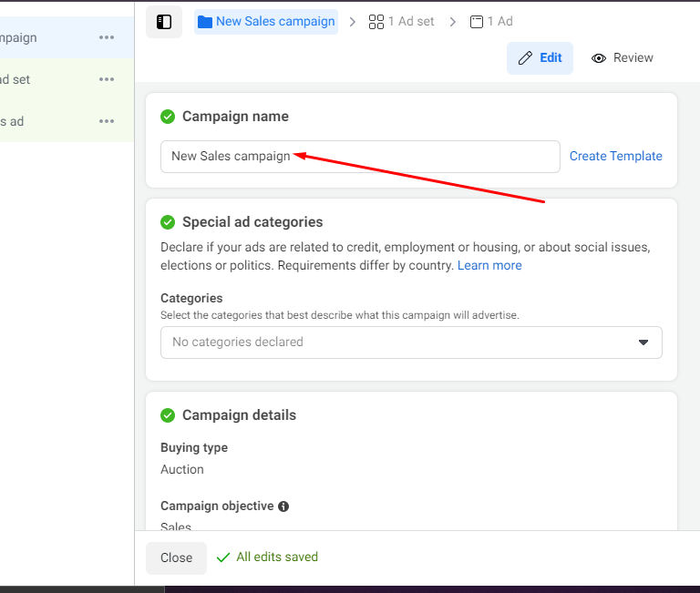The image size is (700, 593).
Task: Toggle the sidebar panel icon
Action: point(164,22)
